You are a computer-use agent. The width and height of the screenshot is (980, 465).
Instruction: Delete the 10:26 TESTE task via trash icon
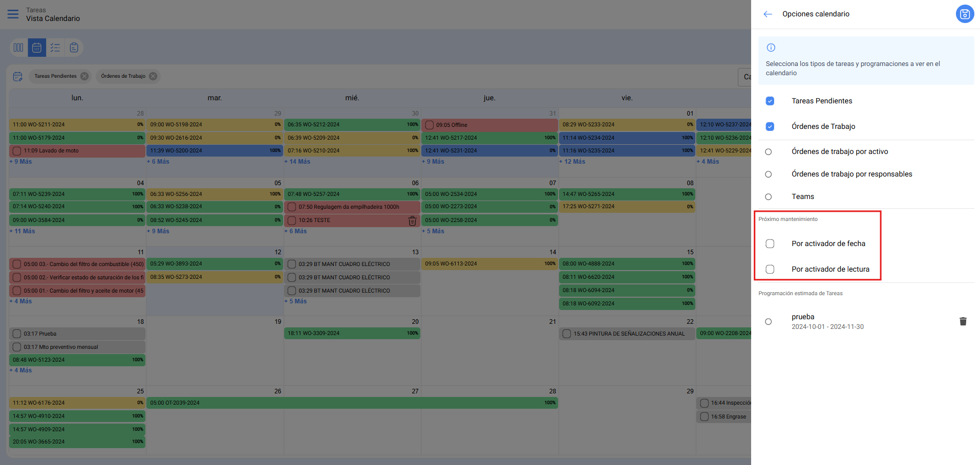click(x=412, y=220)
